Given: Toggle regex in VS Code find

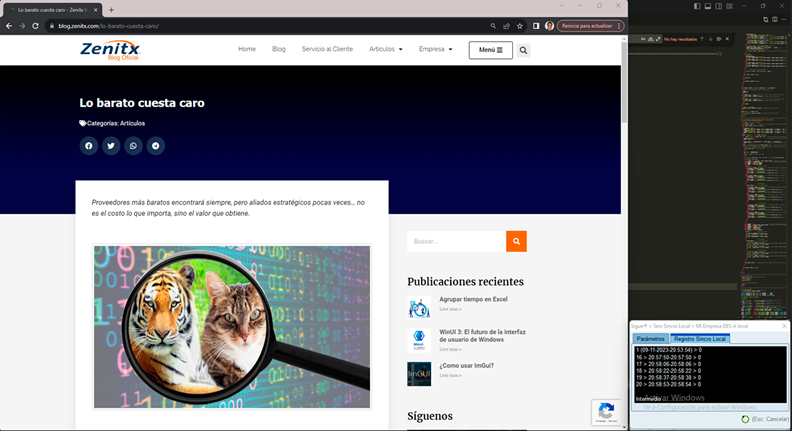Looking at the screenshot, I should (658, 39).
